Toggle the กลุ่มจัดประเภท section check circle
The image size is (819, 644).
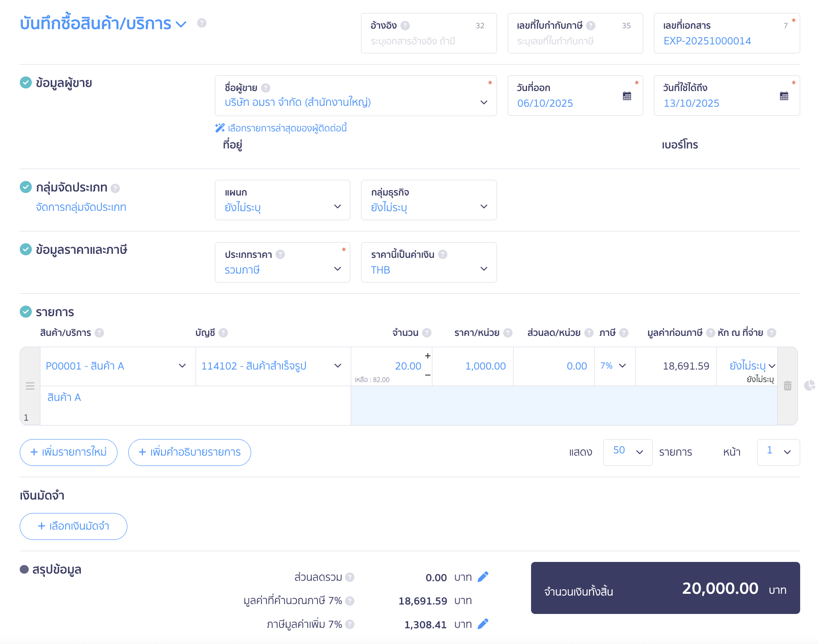pyautogui.click(x=26, y=187)
